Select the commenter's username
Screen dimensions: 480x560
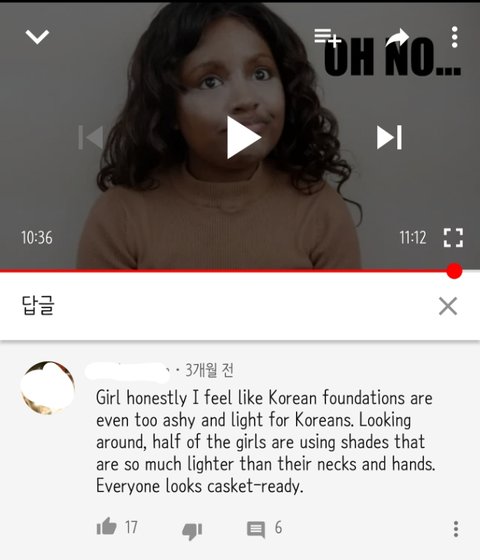coord(127,371)
